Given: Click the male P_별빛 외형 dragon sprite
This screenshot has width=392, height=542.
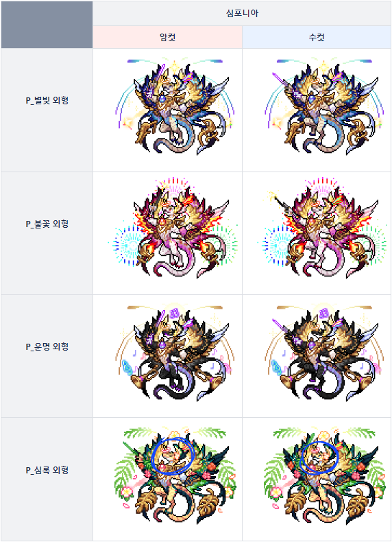Looking at the screenshot, I should [324, 107].
